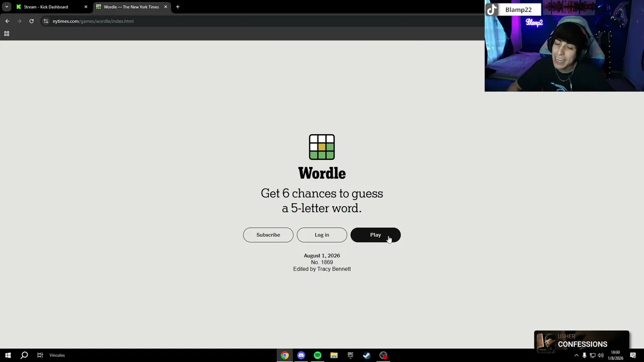
Task: Switch to Google Chrome on the taskbar
Action: tap(285, 355)
